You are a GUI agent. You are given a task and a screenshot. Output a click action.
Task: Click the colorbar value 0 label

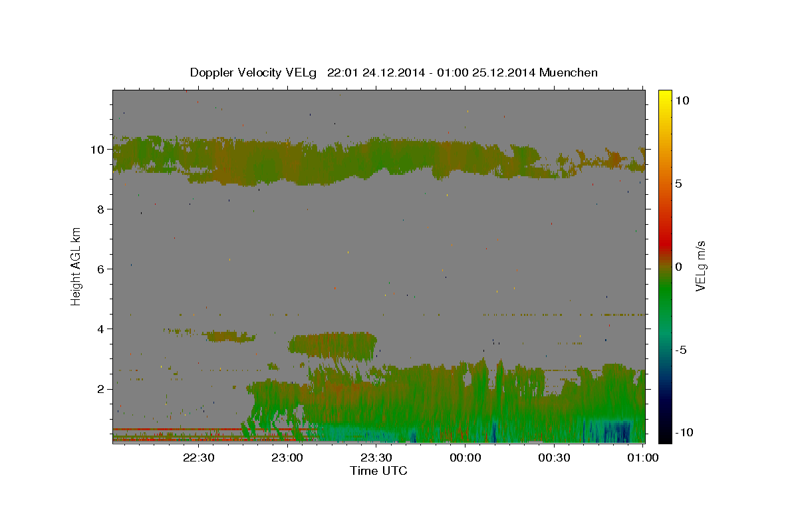679,267
